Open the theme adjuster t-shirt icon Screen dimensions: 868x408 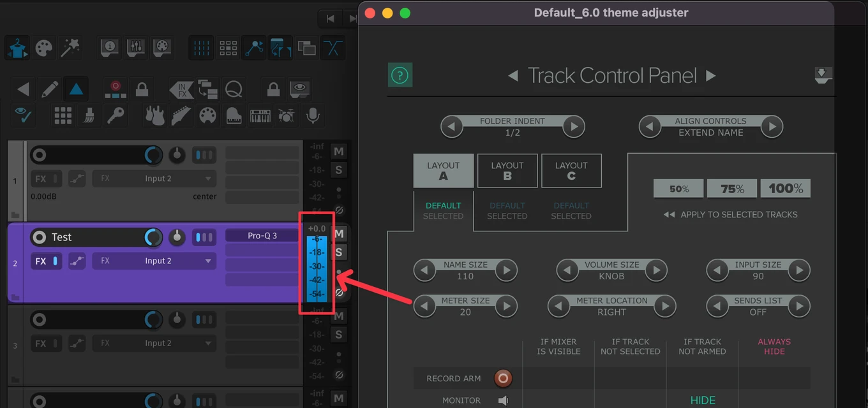pos(17,48)
